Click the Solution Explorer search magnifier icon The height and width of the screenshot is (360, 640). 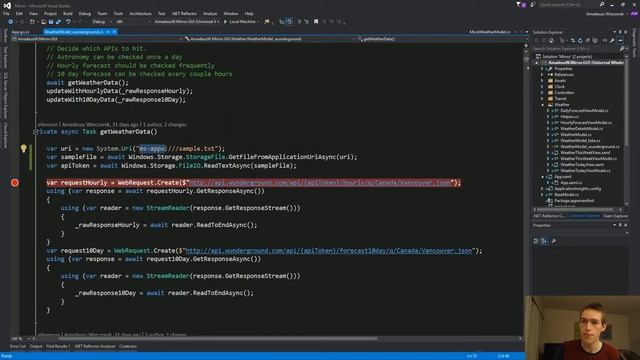click(622, 49)
